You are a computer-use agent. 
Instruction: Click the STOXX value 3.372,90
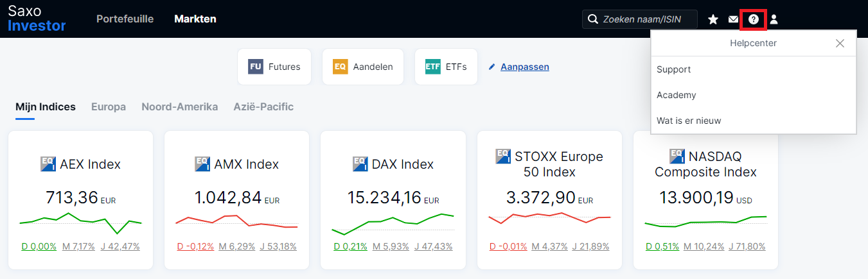(541, 198)
